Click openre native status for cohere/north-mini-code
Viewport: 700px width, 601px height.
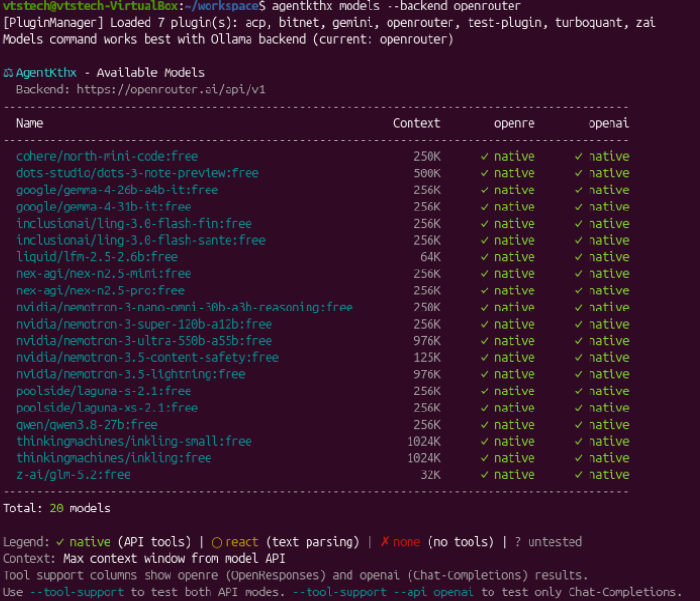pyautogui.click(x=508, y=157)
